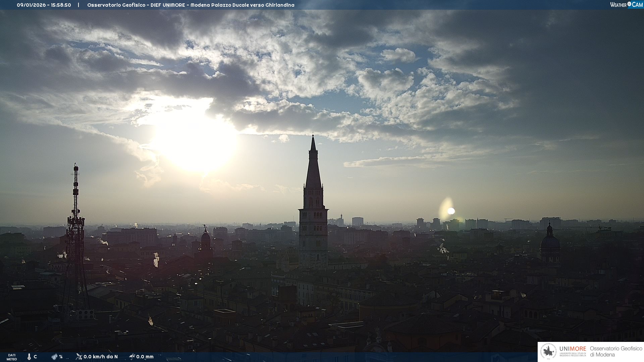The height and width of the screenshot is (362, 644).
Task: Click the percent humidity reading
Action: [61, 357]
